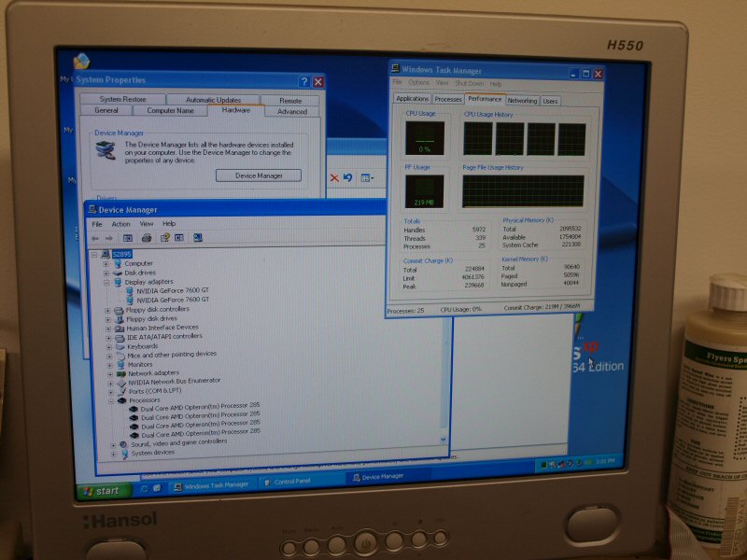Click red X delete icon in background window
The image size is (747, 560).
334,178
